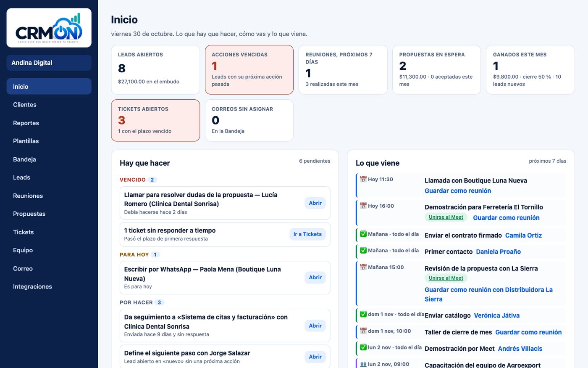
Task: Click the calendar icon beside Mañana 15:00
Action: coord(363,267)
